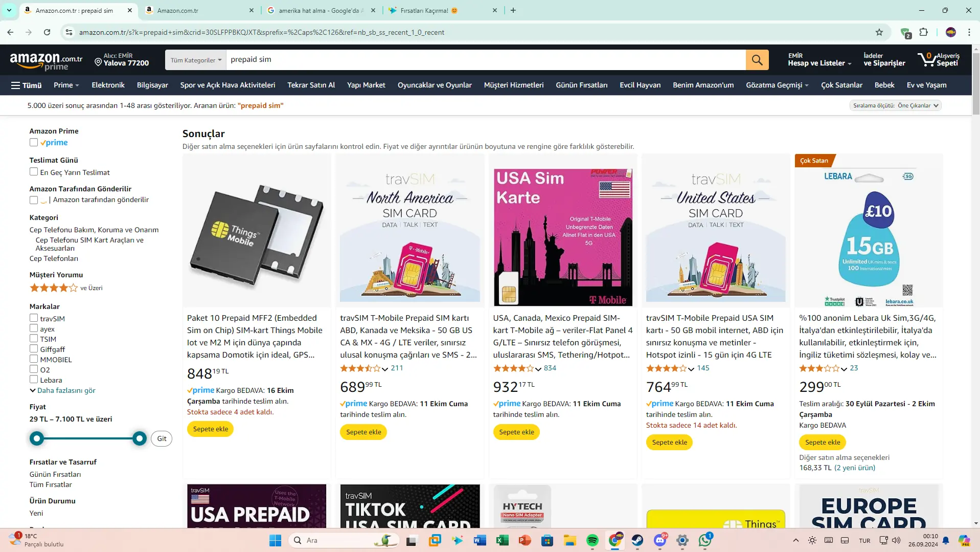Open WhatsApp from the taskbar
Viewport: 980px width, 552px height.
pos(705,540)
